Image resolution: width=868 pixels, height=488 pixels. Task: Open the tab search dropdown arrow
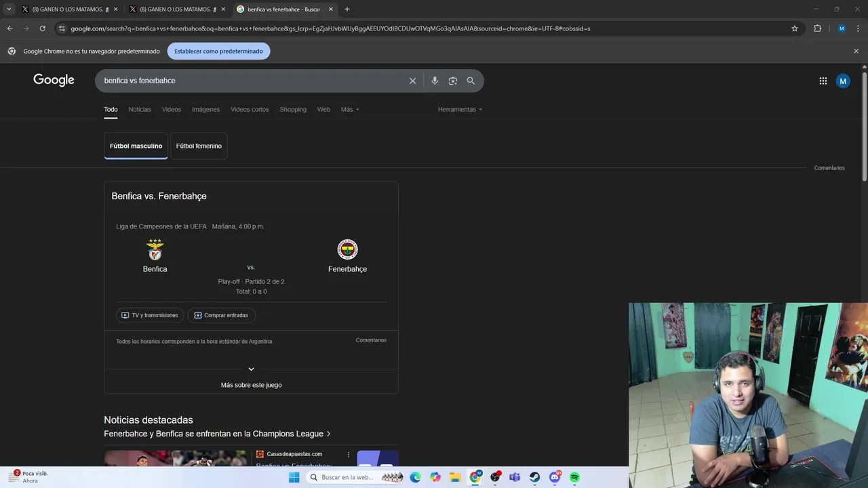tap(9, 9)
